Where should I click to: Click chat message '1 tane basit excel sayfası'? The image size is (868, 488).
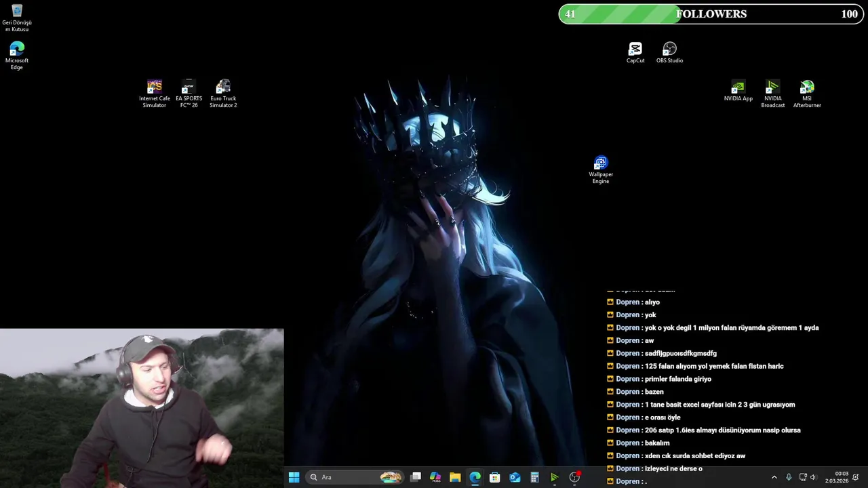tap(720, 405)
